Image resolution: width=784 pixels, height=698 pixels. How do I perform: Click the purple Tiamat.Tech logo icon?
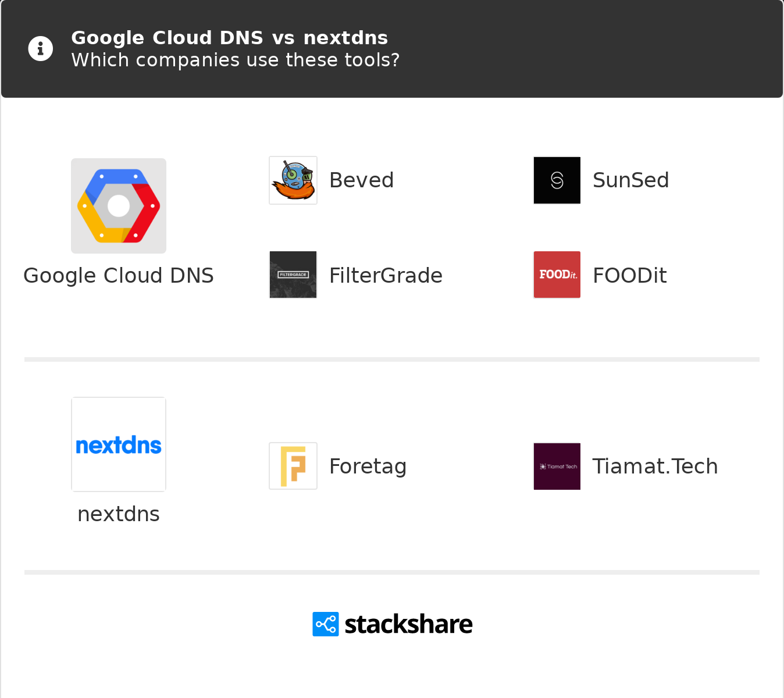tap(557, 466)
